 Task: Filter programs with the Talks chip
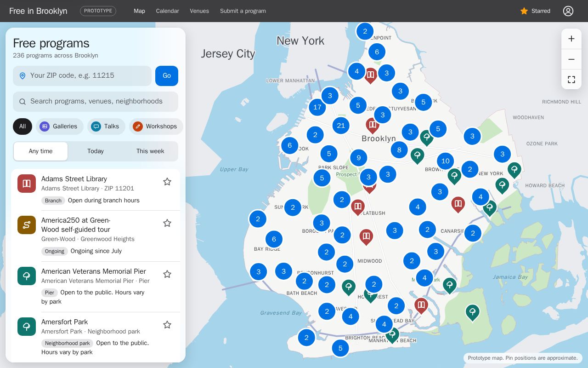pos(106,126)
